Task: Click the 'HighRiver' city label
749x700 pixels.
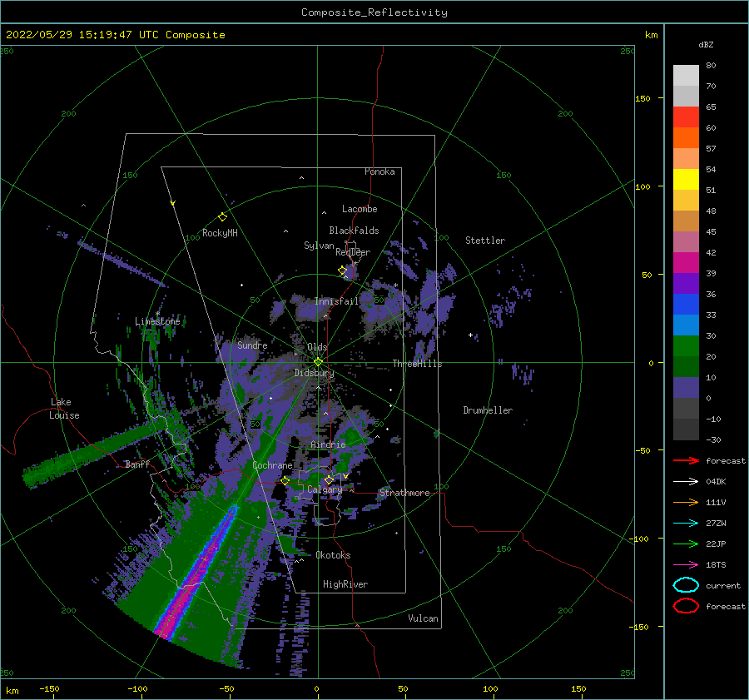Action: click(x=345, y=584)
